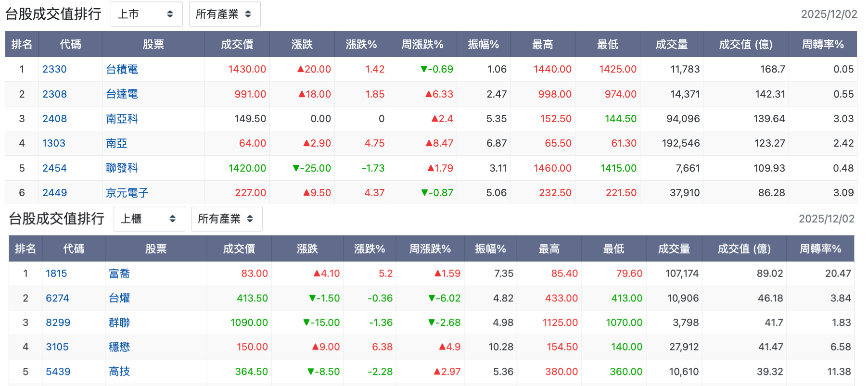The height and width of the screenshot is (386, 868).
Task: Expand 所有產業 dropdown in top table
Action: 225,14
